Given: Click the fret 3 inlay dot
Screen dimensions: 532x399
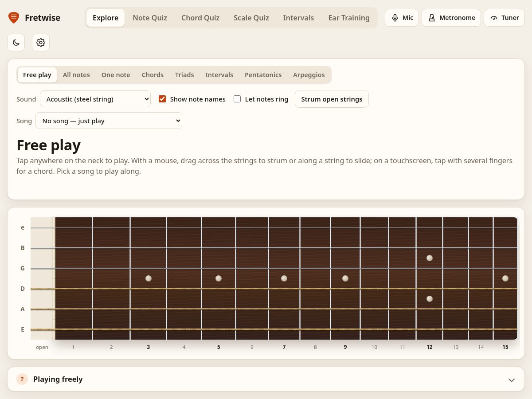Looking at the screenshot, I should click(149, 278).
